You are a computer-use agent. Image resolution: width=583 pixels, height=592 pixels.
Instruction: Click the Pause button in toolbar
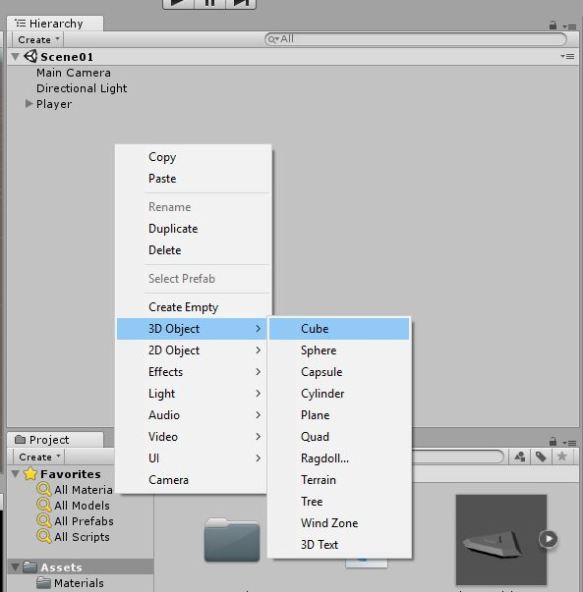pos(210,3)
